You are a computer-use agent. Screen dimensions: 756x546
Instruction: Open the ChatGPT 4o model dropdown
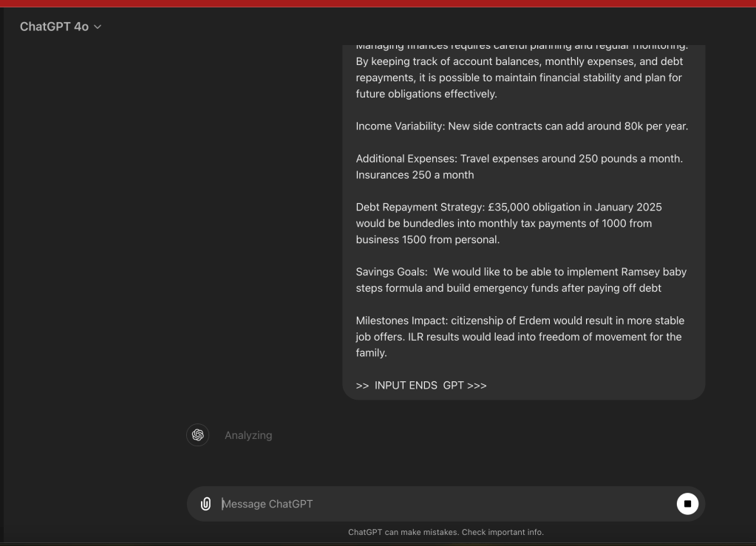point(61,27)
